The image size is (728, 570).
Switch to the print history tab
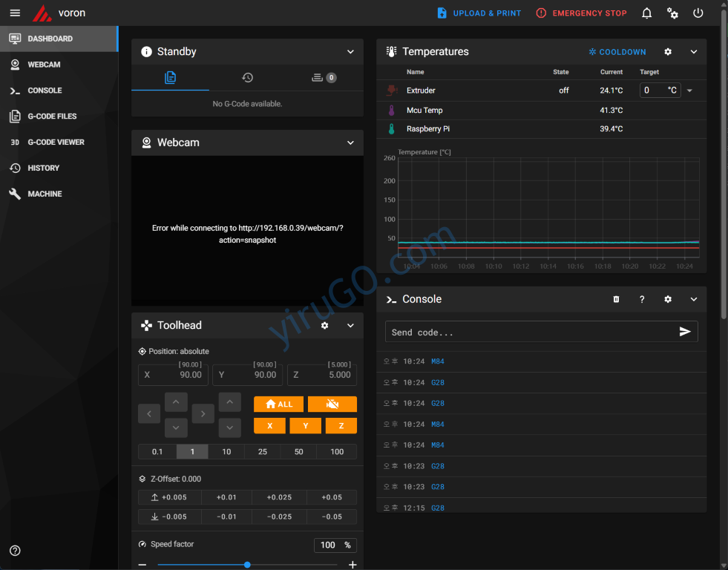tap(247, 77)
